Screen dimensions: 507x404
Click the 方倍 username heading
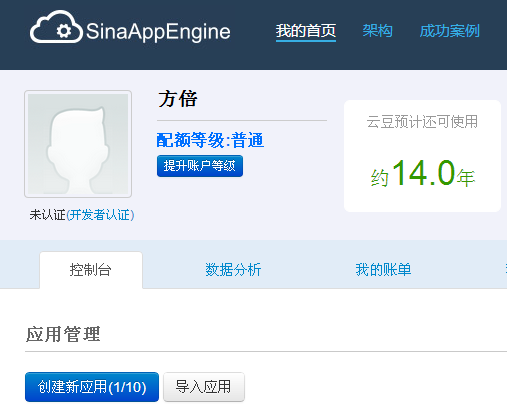pos(178,99)
